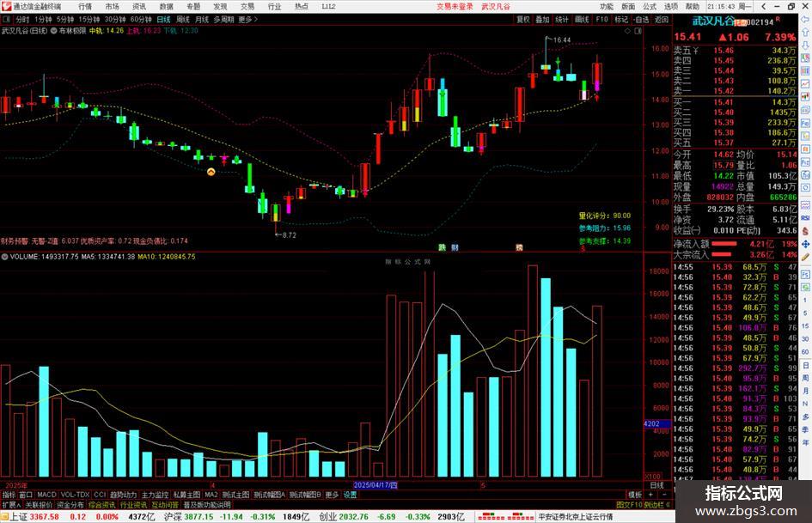The width and height of the screenshot is (812, 523).
Task: Click the 4202 volume axis cursor marker
Action: pos(656,423)
